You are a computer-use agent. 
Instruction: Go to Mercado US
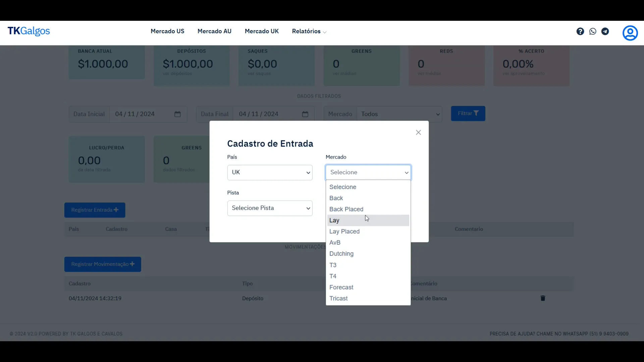click(167, 31)
